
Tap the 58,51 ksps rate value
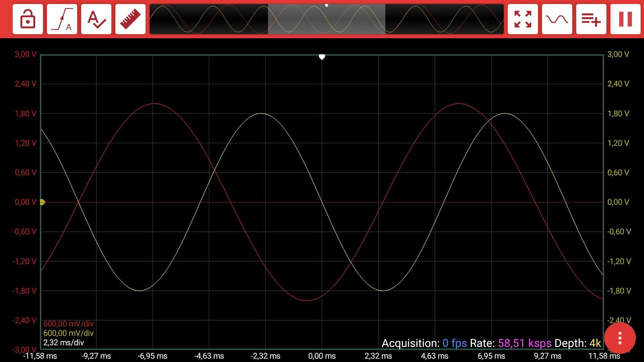[525, 343]
